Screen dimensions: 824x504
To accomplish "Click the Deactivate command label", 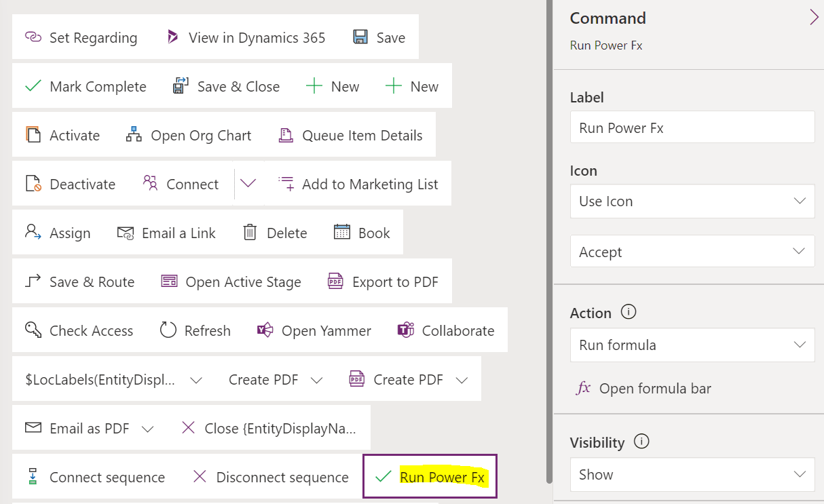I will click(82, 184).
